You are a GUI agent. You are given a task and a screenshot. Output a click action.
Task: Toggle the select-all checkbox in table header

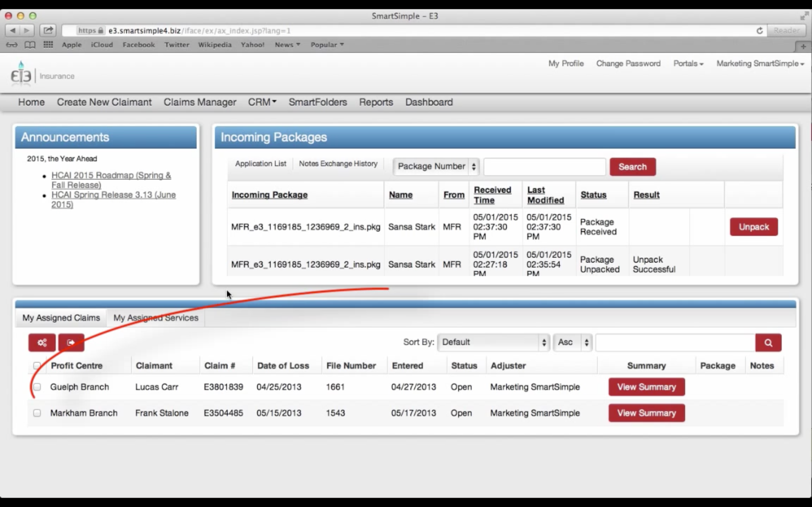click(x=37, y=365)
